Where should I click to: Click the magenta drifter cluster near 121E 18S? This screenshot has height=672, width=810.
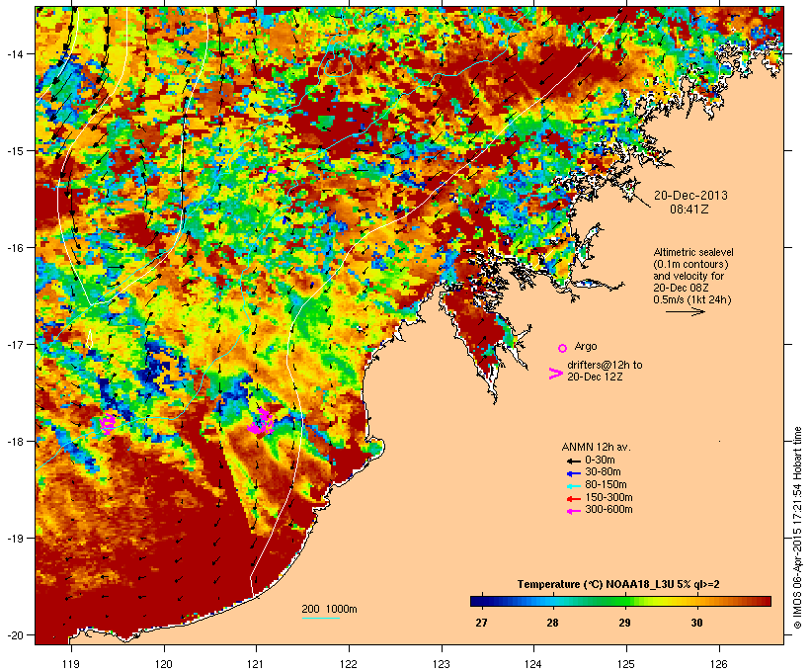pos(261,422)
